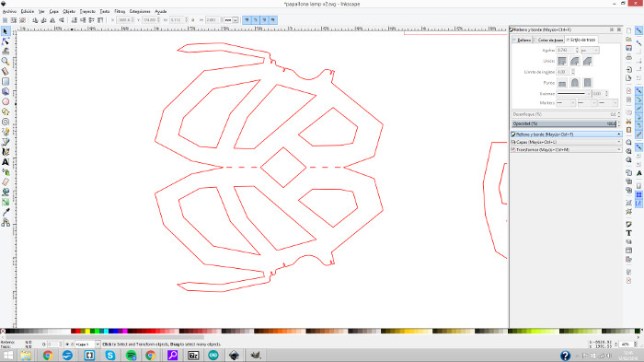Open toolbar units mm dropdown

tap(231, 19)
